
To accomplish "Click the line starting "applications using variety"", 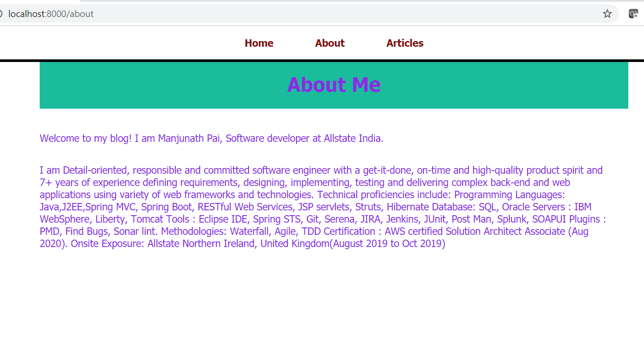I will (x=302, y=195).
